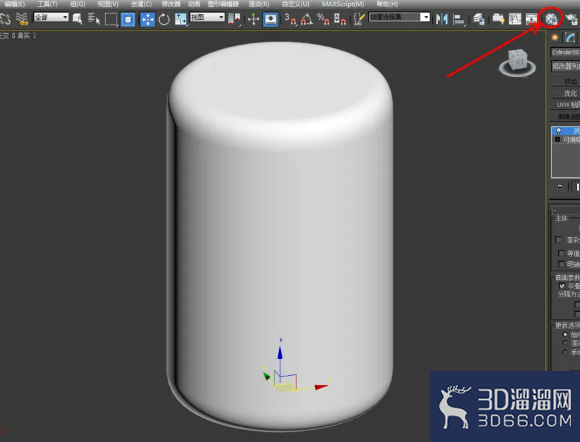Click the 真实 viewport shading label
The height and width of the screenshot is (442, 580).
pos(23,36)
